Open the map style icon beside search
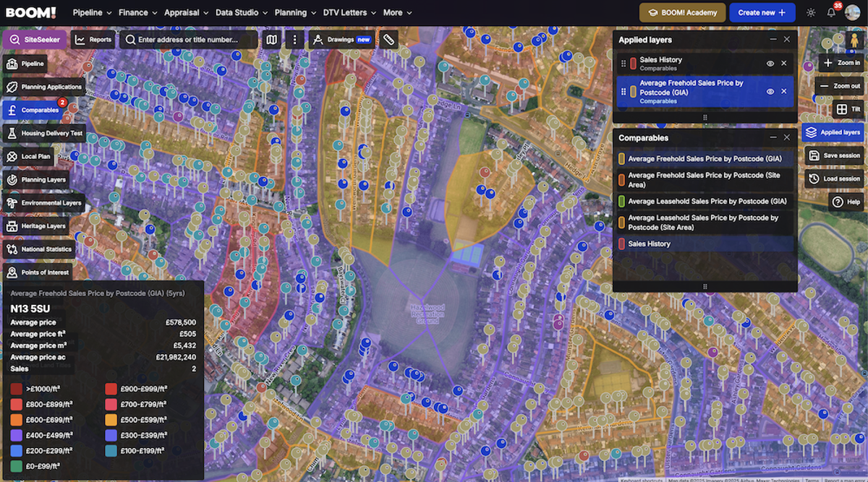 272,40
